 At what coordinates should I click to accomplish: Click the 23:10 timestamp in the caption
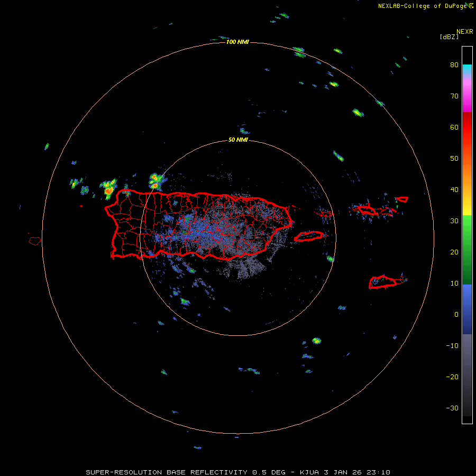[378, 472]
